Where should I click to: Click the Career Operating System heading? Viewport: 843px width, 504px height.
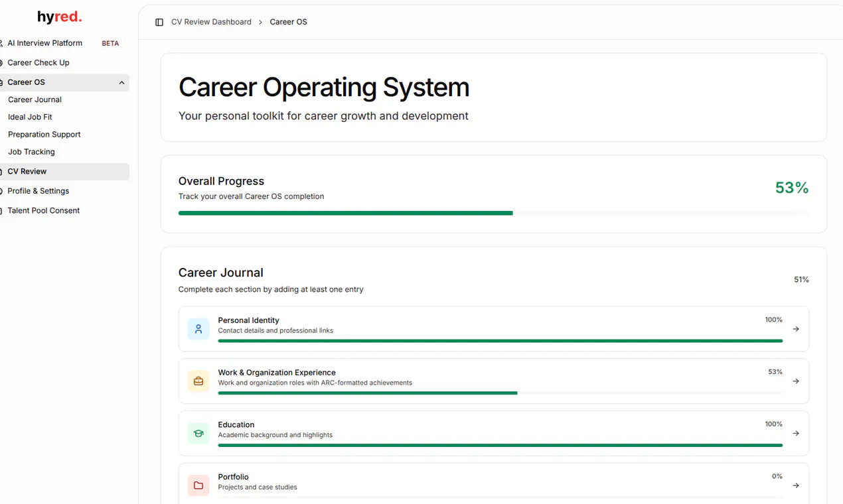324,88
